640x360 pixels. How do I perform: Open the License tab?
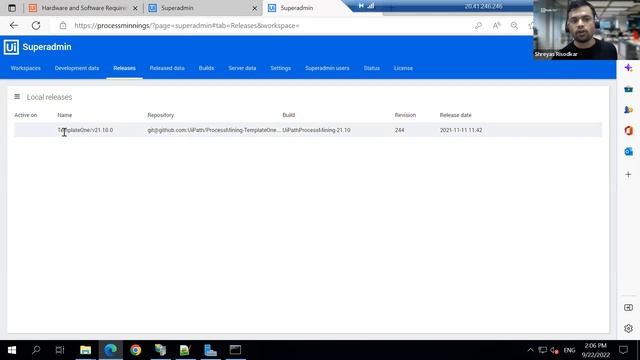click(403, 68)
